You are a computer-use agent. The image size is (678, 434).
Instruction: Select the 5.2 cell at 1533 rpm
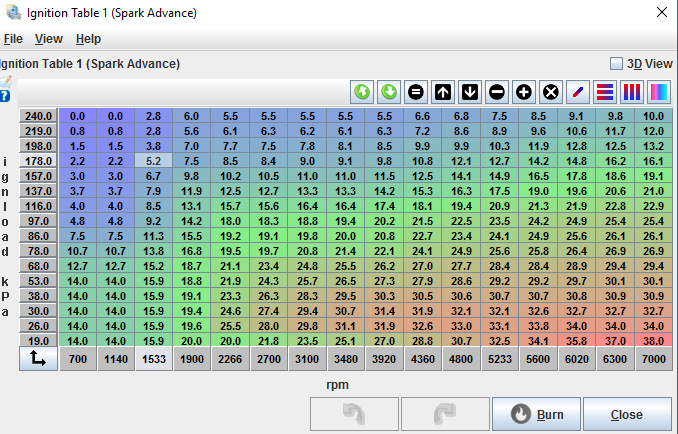[153, 160]
